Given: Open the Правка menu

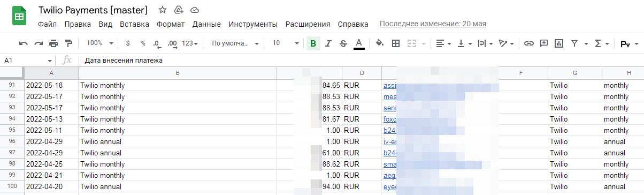Looking at the screenshot, I should [78, 24].
